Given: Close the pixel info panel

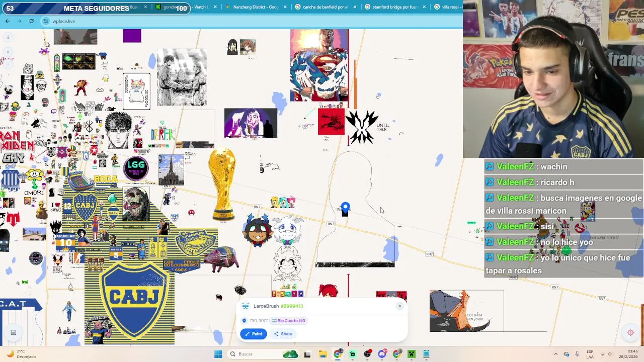Looking at the screenshot, I should (399, 306).
